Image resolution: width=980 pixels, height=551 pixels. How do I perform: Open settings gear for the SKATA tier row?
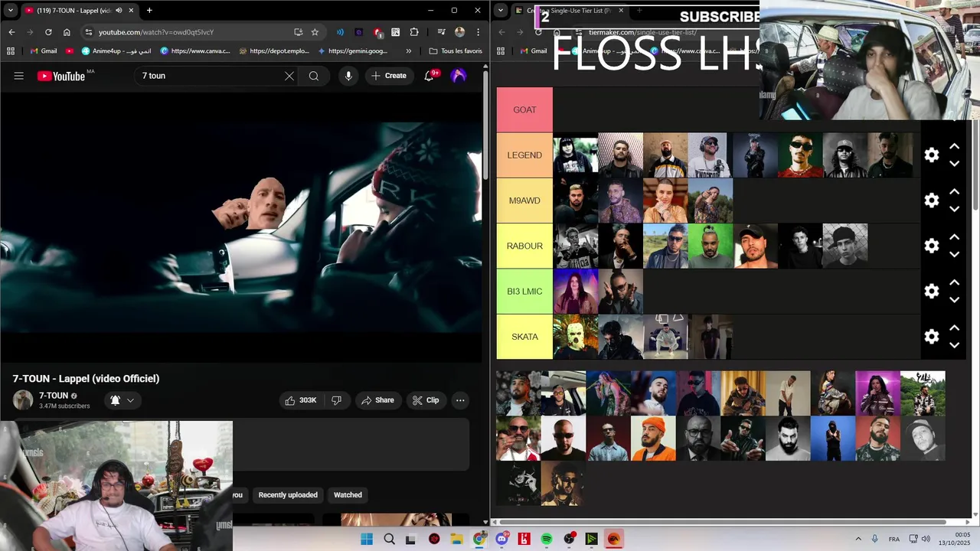tap(932, 337)
